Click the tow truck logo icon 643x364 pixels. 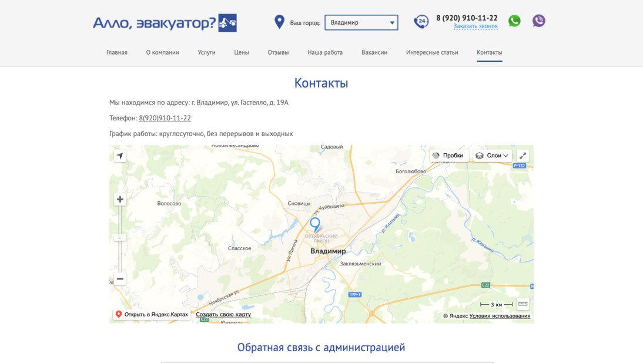click(x=227, y=23)
